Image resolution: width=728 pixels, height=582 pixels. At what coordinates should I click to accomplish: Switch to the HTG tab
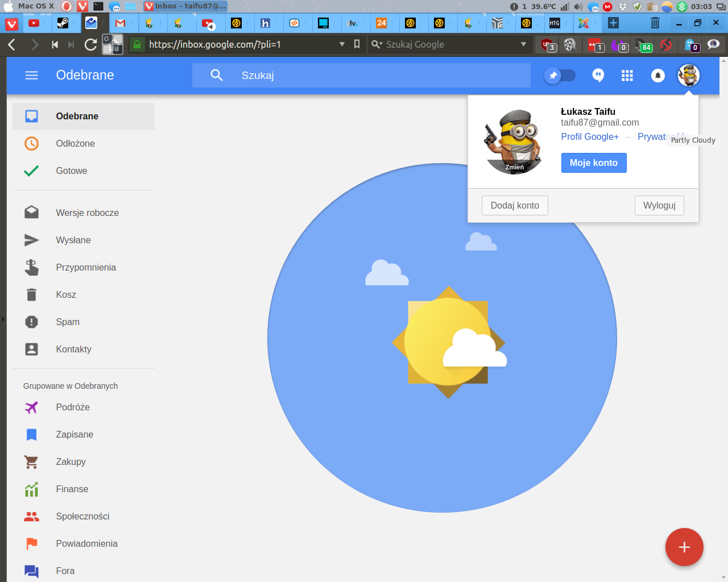click(555, 23)
